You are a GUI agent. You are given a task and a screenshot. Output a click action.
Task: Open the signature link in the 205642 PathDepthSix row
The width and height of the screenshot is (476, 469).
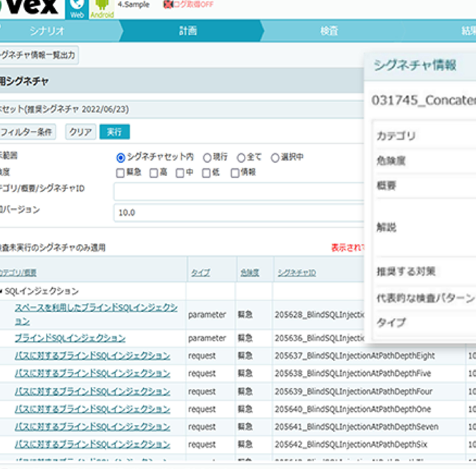coord(92,445)
